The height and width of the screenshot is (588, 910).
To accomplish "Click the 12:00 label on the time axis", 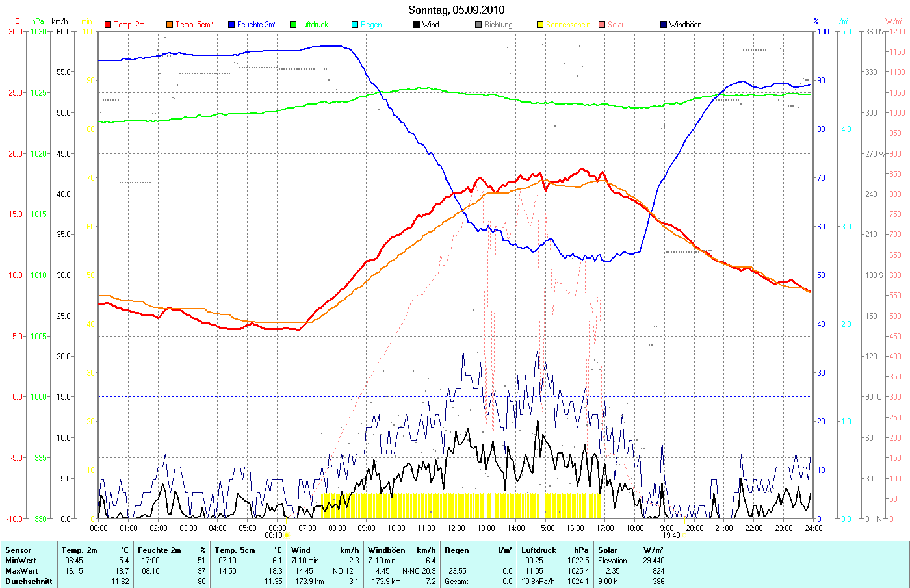I will click(456, 528).
